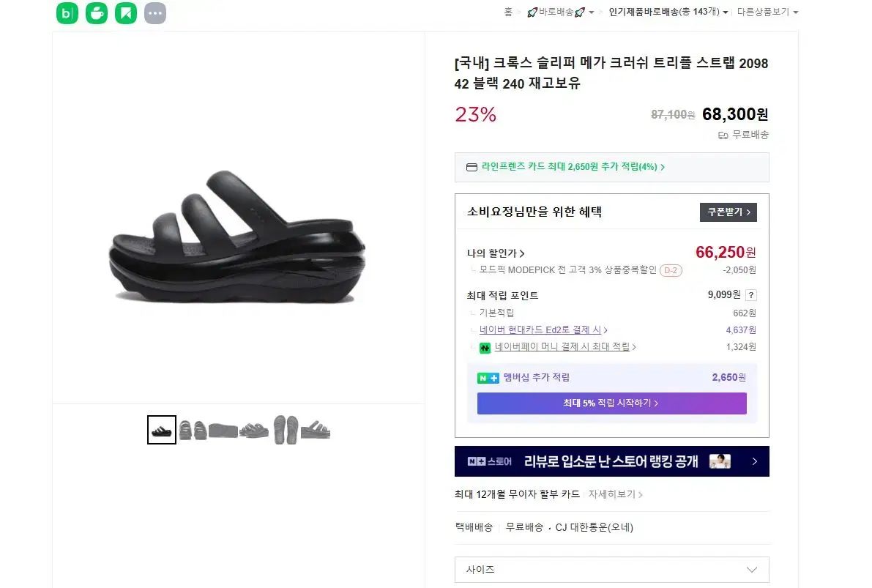This screenshot has height=588, width=872.
Task: Select the green coffee cup icon
Action: 96,12
